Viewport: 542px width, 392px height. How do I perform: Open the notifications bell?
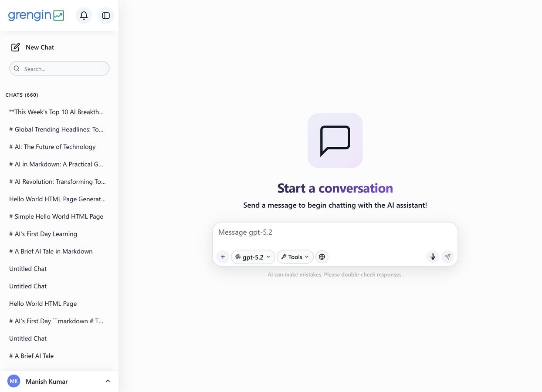click(84, 16)
